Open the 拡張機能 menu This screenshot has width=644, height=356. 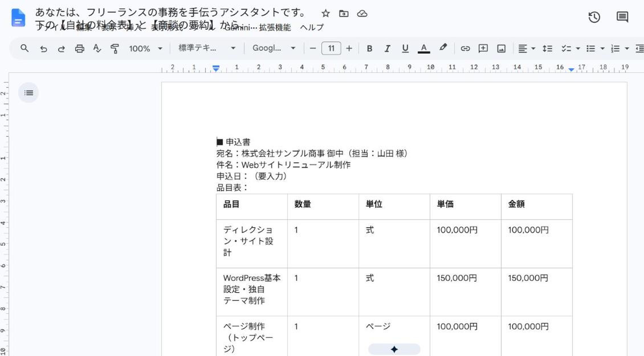(275, 27)
